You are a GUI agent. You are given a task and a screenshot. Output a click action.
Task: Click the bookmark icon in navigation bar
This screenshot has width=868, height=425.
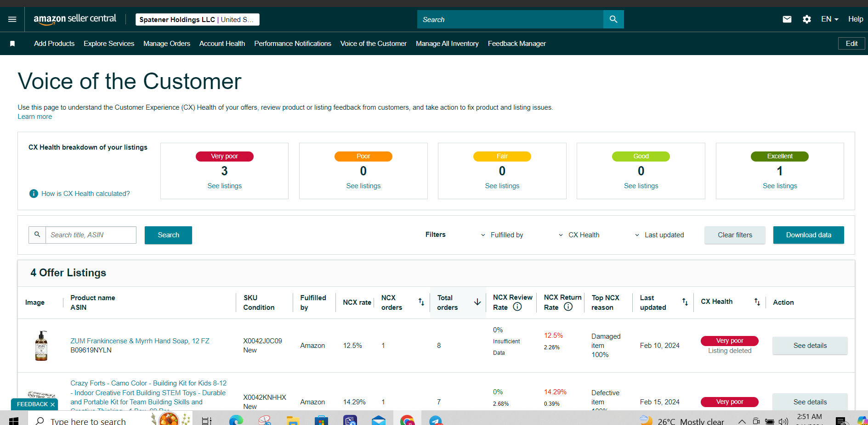click(12, 44)
